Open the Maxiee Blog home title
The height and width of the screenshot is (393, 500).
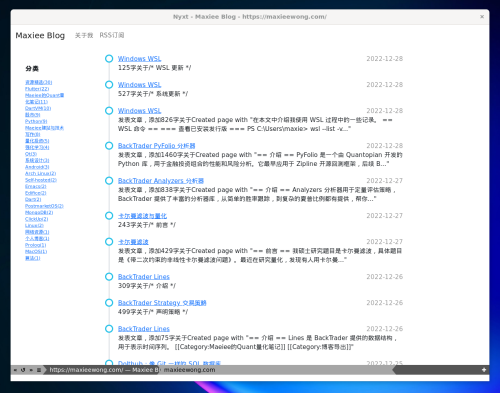click(40, 35)
